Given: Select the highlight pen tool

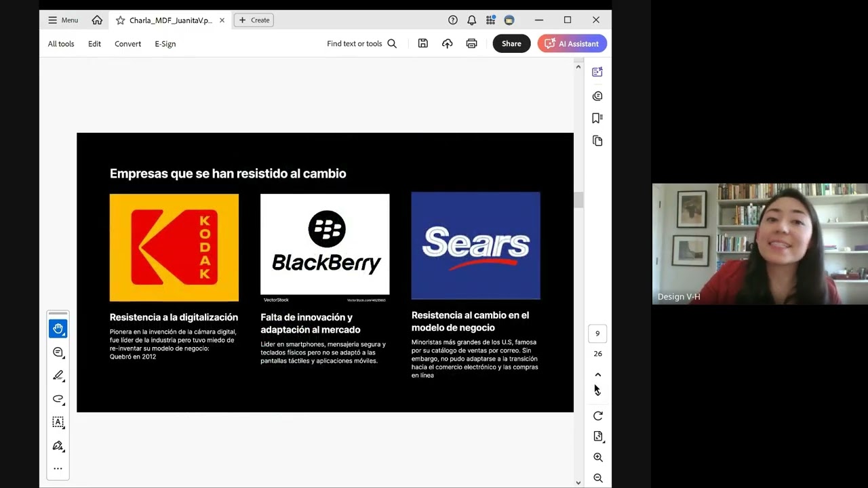Looking at the screenshot, I should (x=58, y=375).
